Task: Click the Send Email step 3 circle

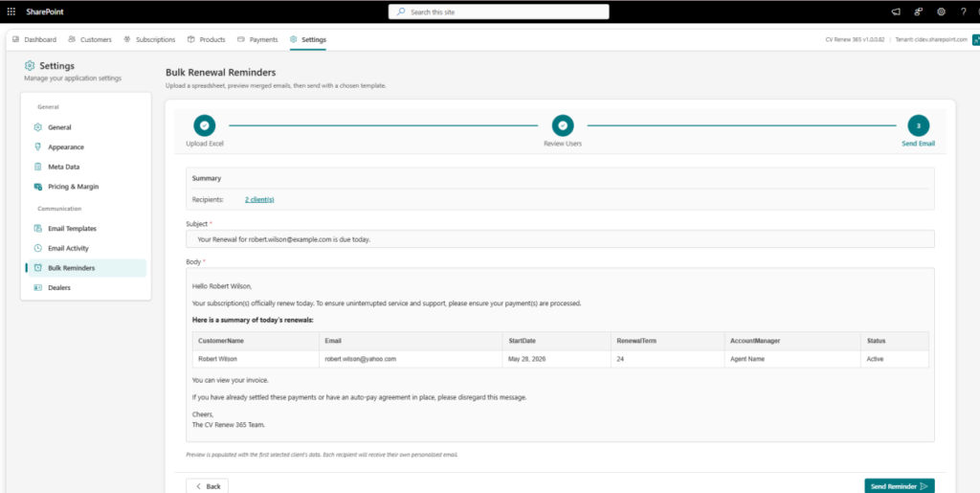Action: (x=918, y=125)
